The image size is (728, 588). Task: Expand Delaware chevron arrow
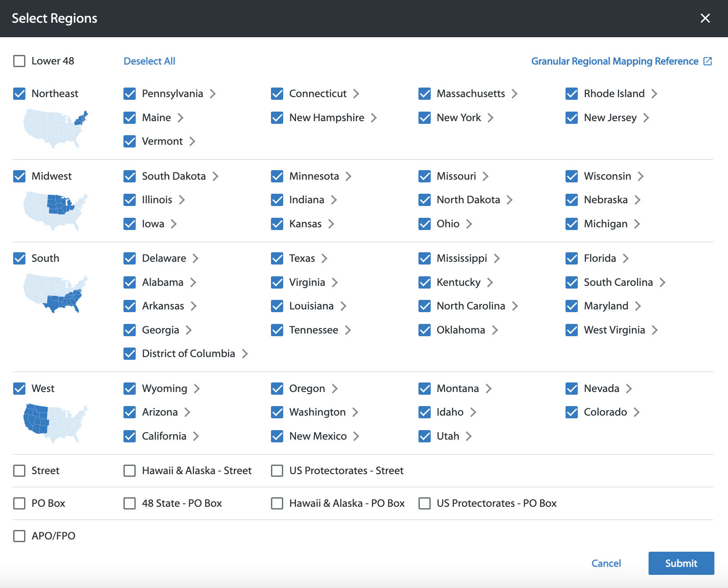tap(196, 258)
